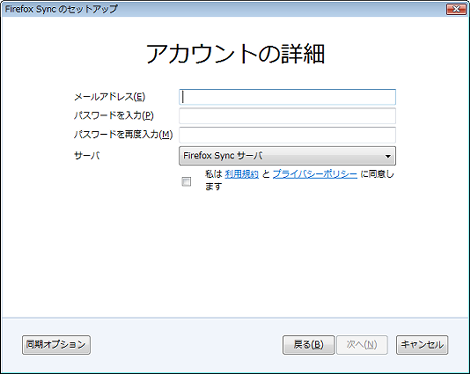Click the アカウントの詳細 heading
The image size is (470, 374).
tap(235, 54)
